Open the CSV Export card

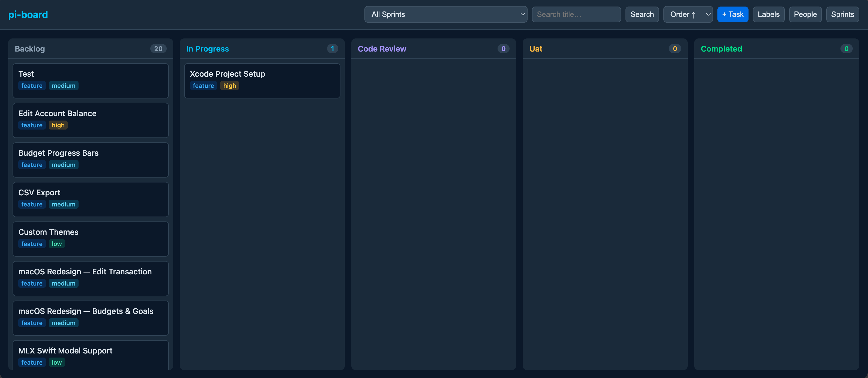(91, 199)
